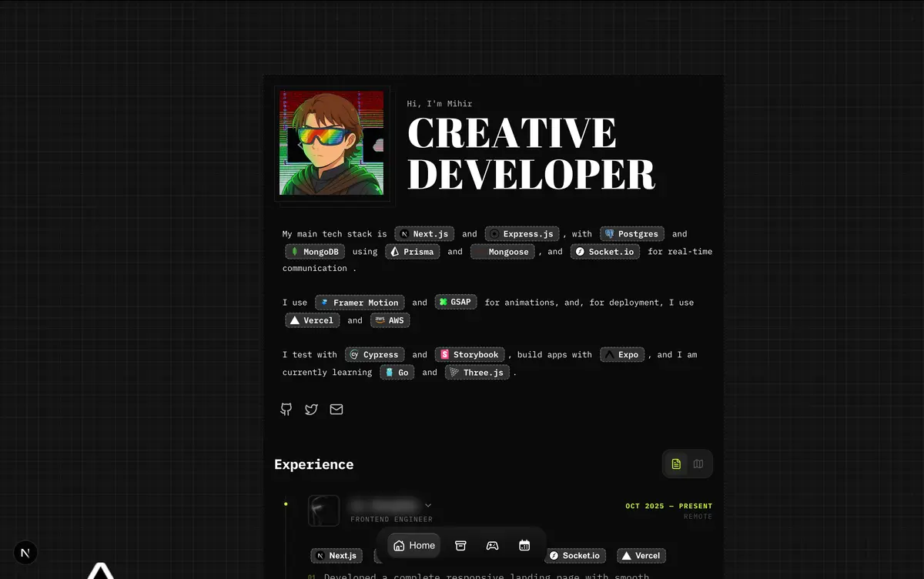This screenshot has width=924, height=579.
Task: Click the Expo badge
Action: [622, 355]
